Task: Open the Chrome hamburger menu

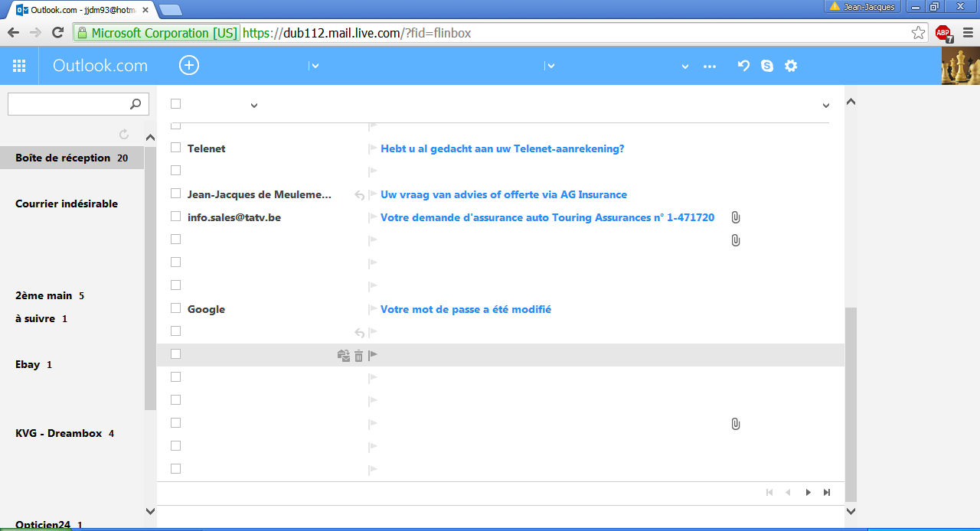Action: coord(968,32)
